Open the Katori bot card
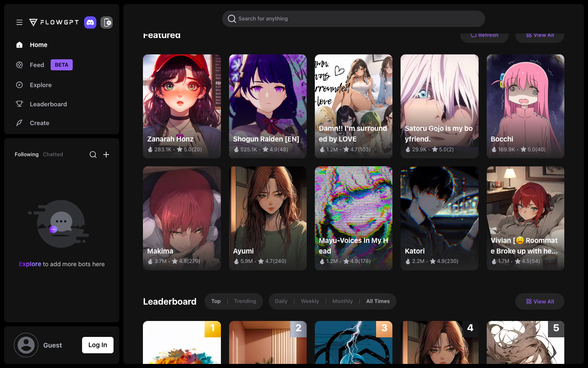Screen dimensions: 588x368 tap(439, 218)
